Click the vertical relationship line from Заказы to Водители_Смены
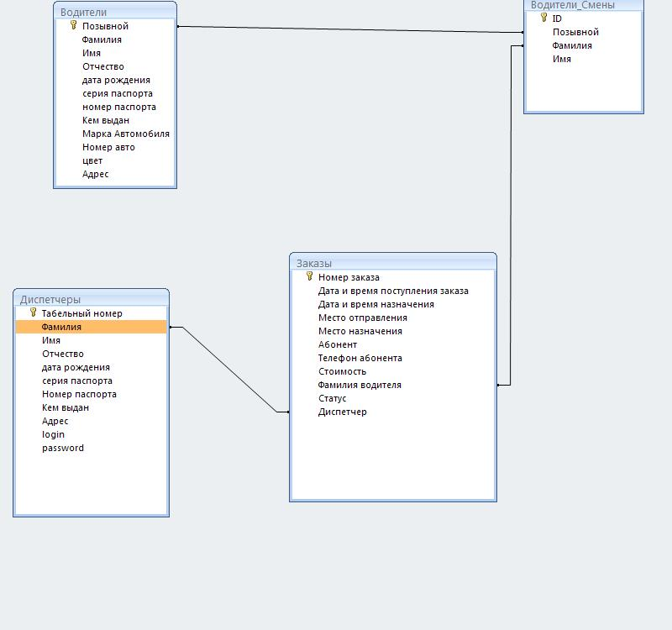This screenshot has width=672, height=630. (x=511, y=214)
